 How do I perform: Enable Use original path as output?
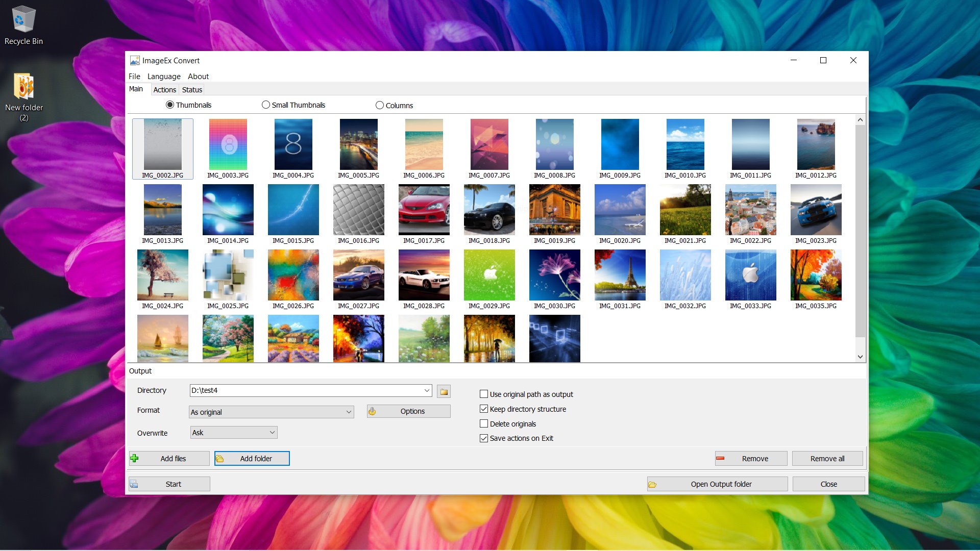click(x=484, y=394)
